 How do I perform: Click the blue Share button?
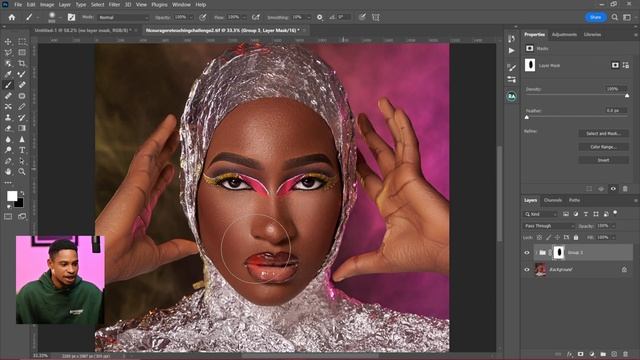tap(596, 17)
